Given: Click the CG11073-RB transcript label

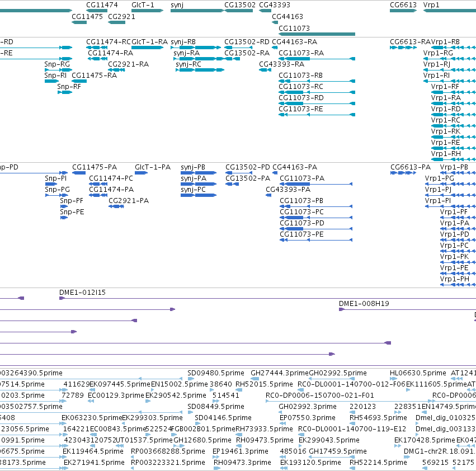Looking at the screenshot, I should click(300, 76).
